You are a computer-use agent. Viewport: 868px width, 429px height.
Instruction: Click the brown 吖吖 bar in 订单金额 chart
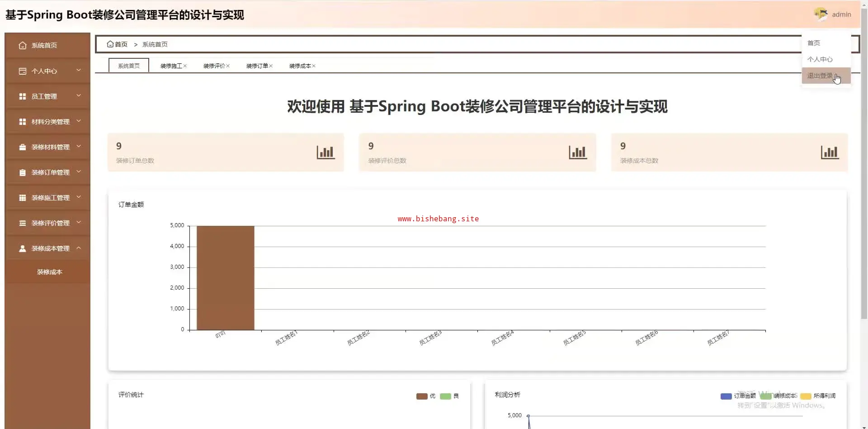[x=225, y=277]
